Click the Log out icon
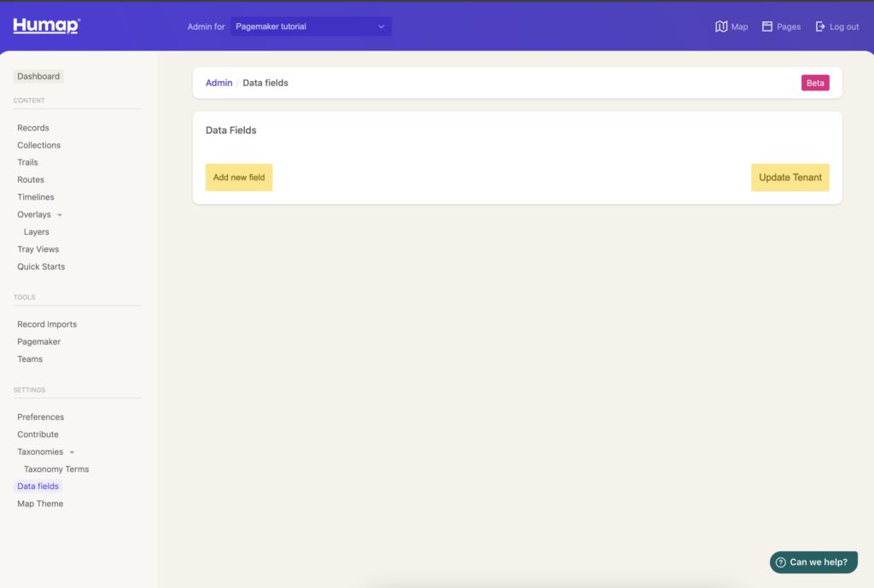Screen dimensions: 874x588 pyautogui.click(x=821, y=26)
